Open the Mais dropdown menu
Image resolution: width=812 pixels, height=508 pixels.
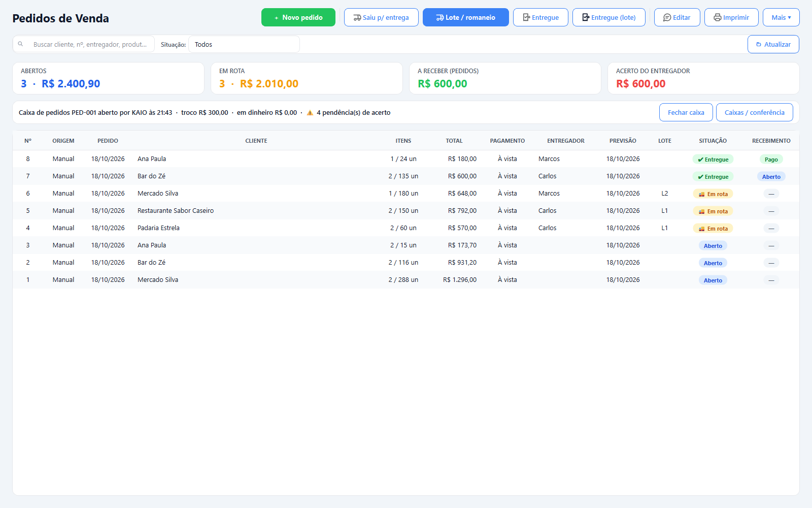point(781,17)
